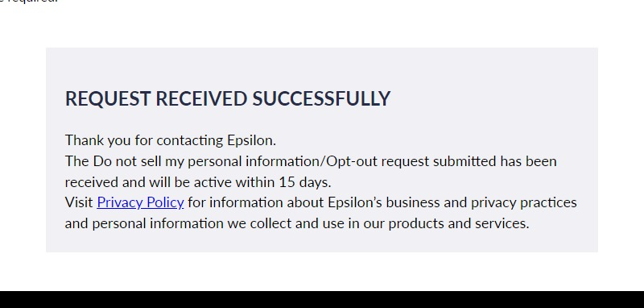Click the black footer bar
The image size is (644, 308).
[322, 300]
